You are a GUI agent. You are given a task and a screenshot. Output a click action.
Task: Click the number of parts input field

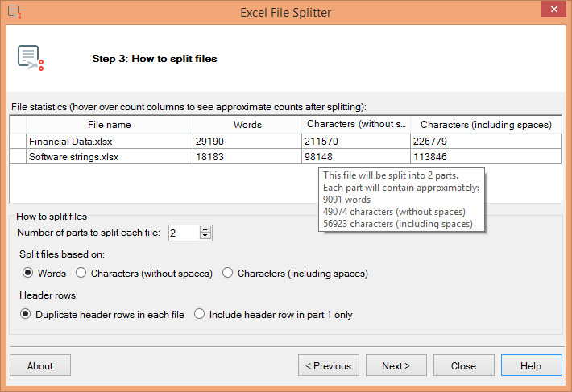tap(182, 233)
